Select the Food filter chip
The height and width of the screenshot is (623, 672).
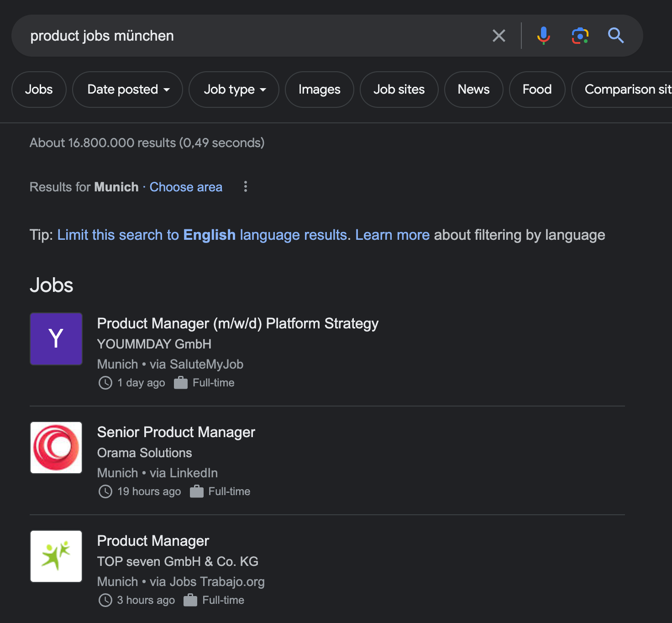coord(537,90)
